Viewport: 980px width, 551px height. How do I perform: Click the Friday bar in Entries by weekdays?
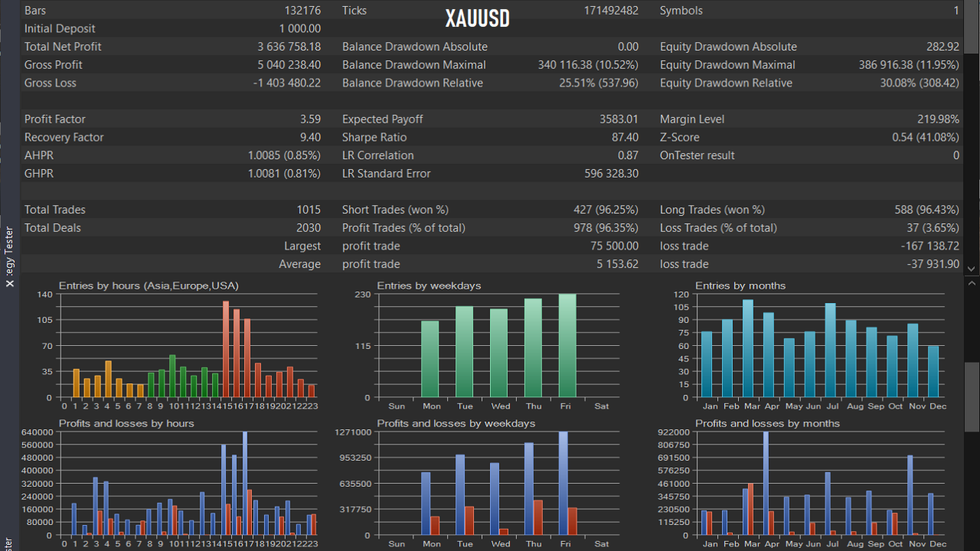[567, 345]
